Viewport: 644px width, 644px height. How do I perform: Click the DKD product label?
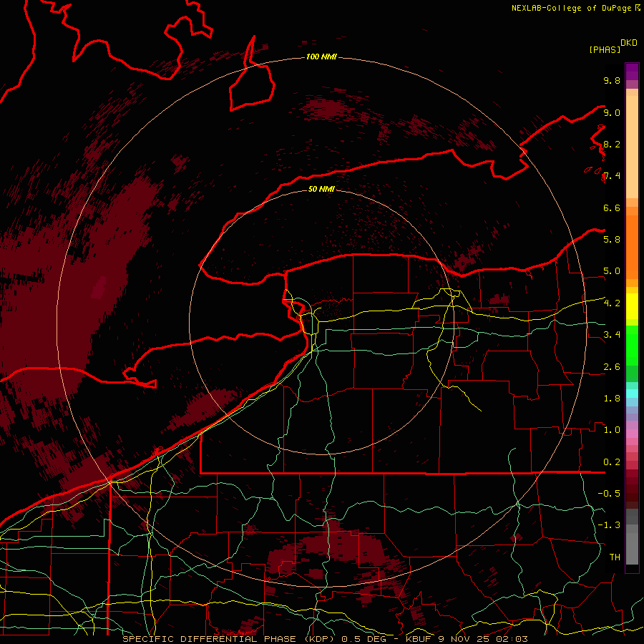click(628, 43)
